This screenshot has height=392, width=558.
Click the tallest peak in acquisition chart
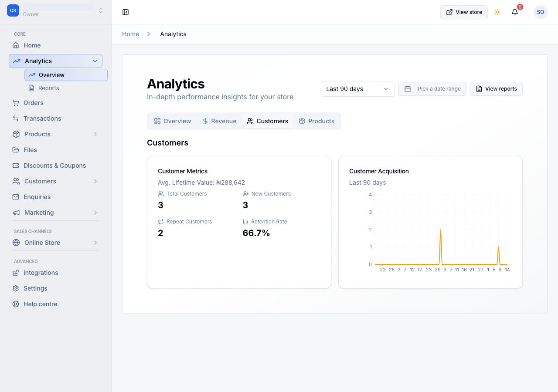click(441, 230)
